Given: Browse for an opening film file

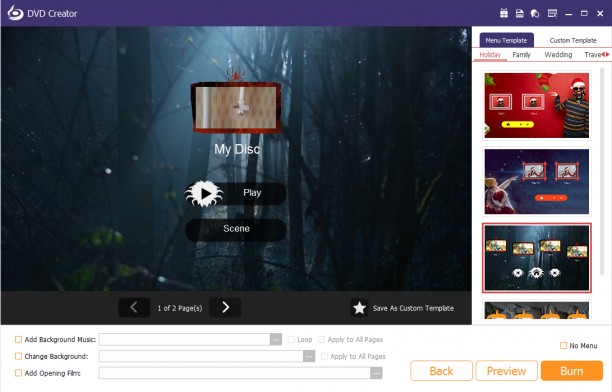Looking at the screenshot, I should [376, 373].
